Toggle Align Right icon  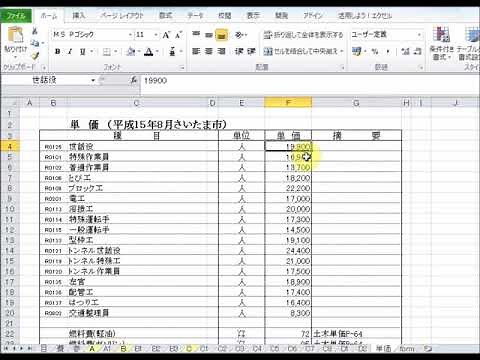click(221, 51)
